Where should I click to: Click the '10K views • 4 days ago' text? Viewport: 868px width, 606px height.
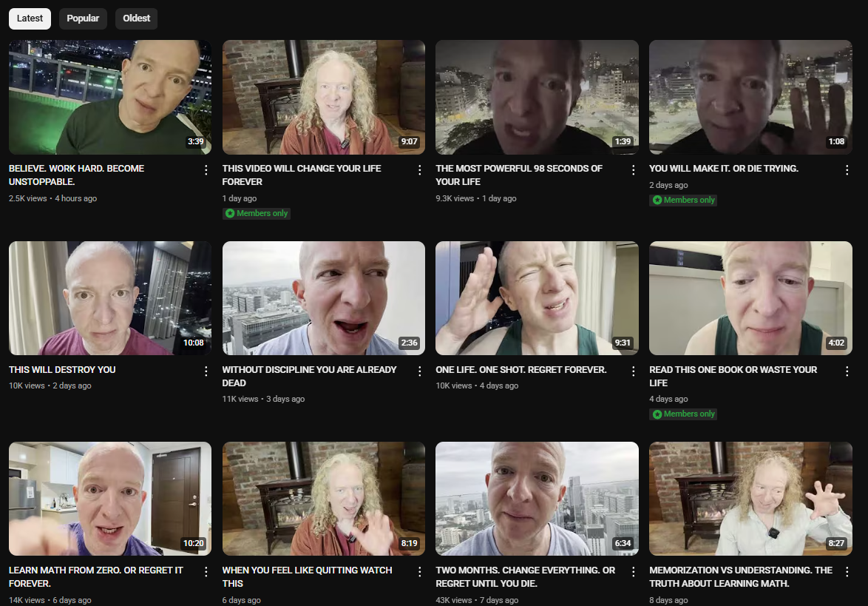pos(477,386)
